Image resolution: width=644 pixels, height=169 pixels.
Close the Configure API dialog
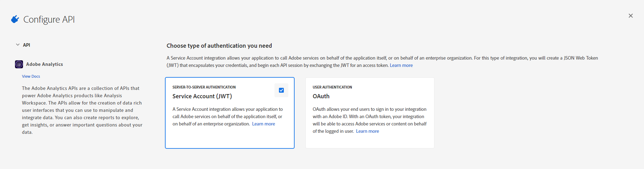coord(630,16)
